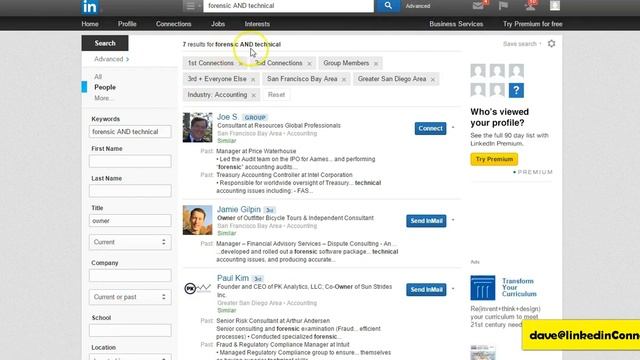Click the yellow Try Premium button

[494, 159]
